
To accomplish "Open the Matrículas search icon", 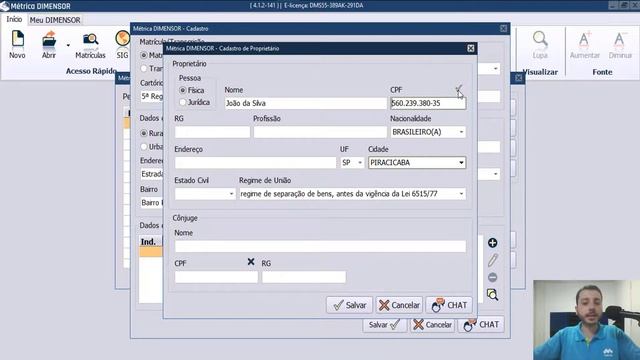I will pyautogui.click(x=90, y=39).
